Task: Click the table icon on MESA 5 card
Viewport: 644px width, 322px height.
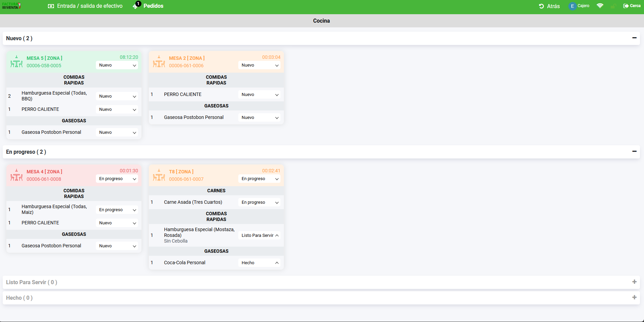Action: pos(17,62)
